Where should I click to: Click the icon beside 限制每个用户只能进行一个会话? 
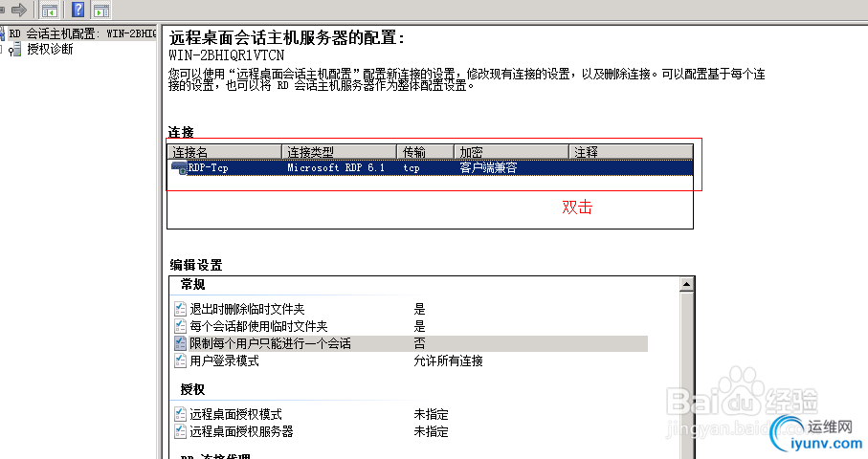(180, 343)
